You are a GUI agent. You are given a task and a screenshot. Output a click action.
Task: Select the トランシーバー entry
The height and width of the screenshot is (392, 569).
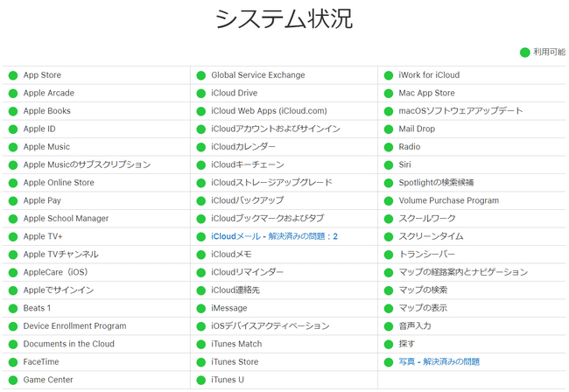tap(427, 255)
